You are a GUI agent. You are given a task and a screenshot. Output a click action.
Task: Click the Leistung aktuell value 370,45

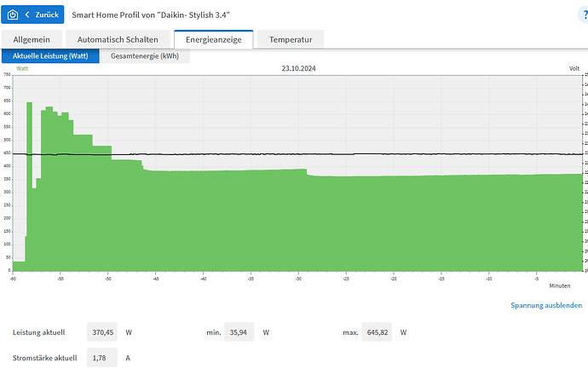pyautogui.click(x=102, y=332)
